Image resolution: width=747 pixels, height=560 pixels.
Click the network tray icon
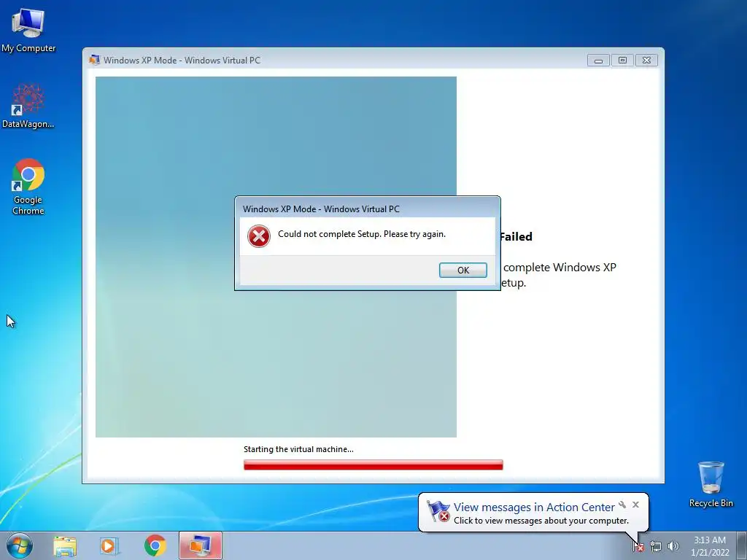point(656,546)
